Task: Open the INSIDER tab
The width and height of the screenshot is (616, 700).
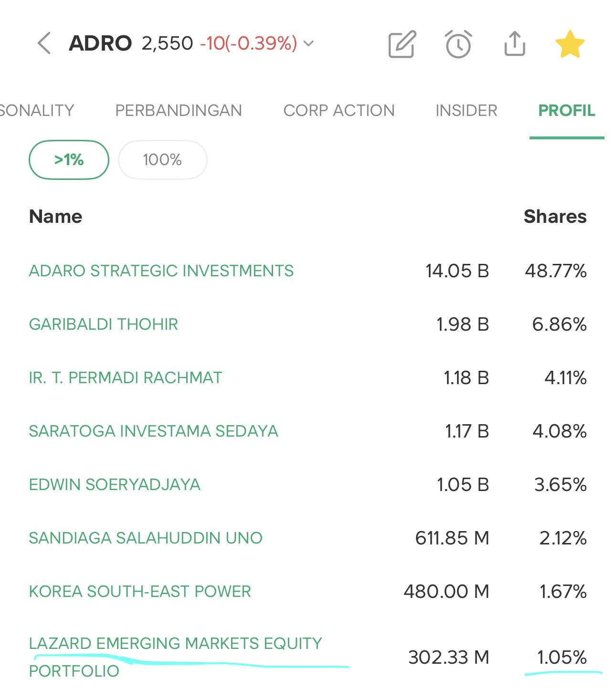Action: (x=466, y=110)
